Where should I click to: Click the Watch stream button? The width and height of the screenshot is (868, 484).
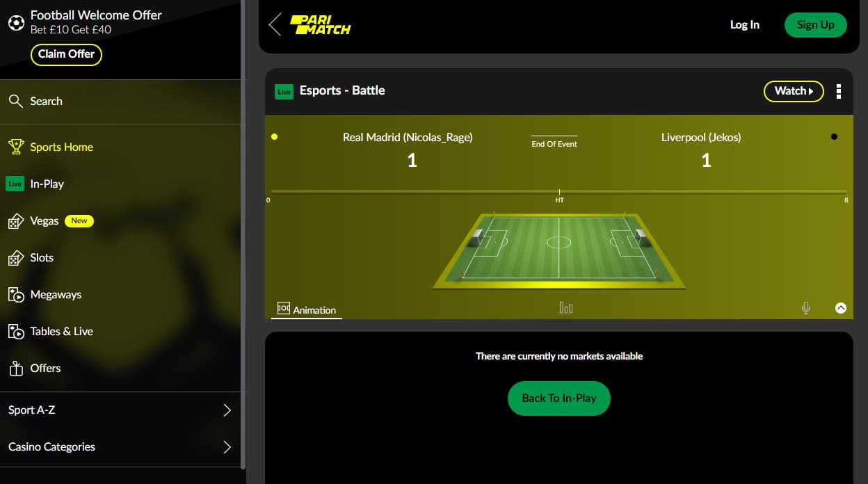[x=794, y=91]
